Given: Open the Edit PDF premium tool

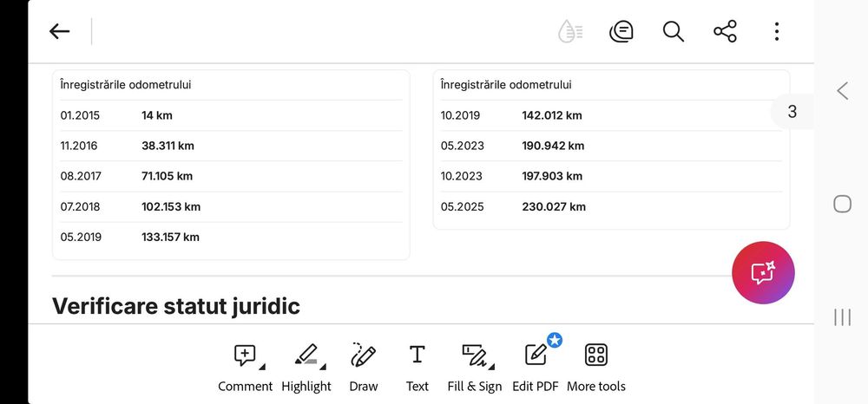Looking at the screenshot, I should (x=536, y=355).
